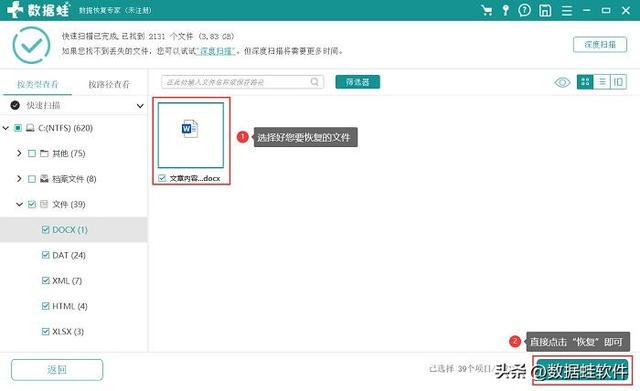The height and width of the screenshot is (391, 640).
Task: Uncheck the DAT (24) checkbox
Action: 46,255
